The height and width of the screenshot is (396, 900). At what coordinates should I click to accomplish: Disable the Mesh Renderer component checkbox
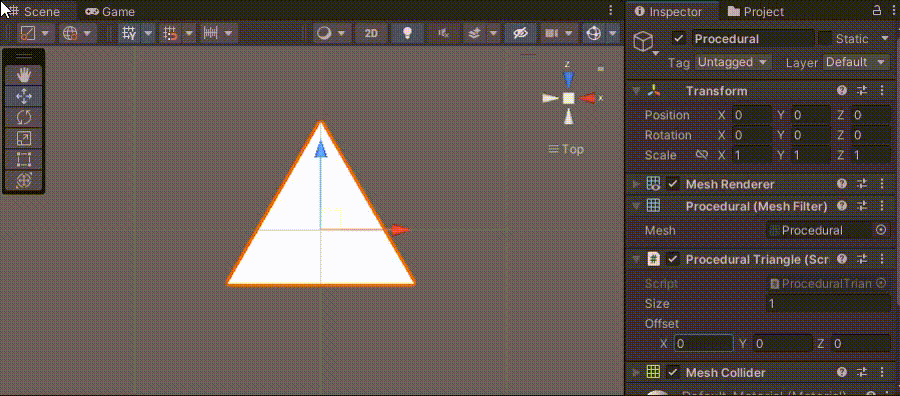(673, 184)
